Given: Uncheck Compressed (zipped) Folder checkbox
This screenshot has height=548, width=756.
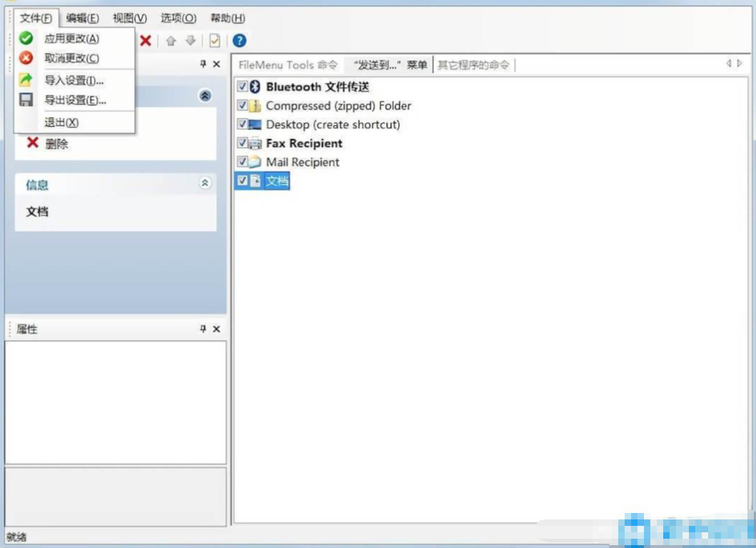Looking at the screenshot, I should (x=242, y=105).
